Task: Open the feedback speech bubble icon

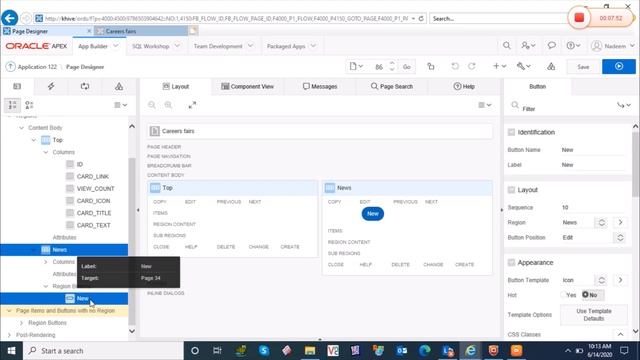Action: point(551,46)
